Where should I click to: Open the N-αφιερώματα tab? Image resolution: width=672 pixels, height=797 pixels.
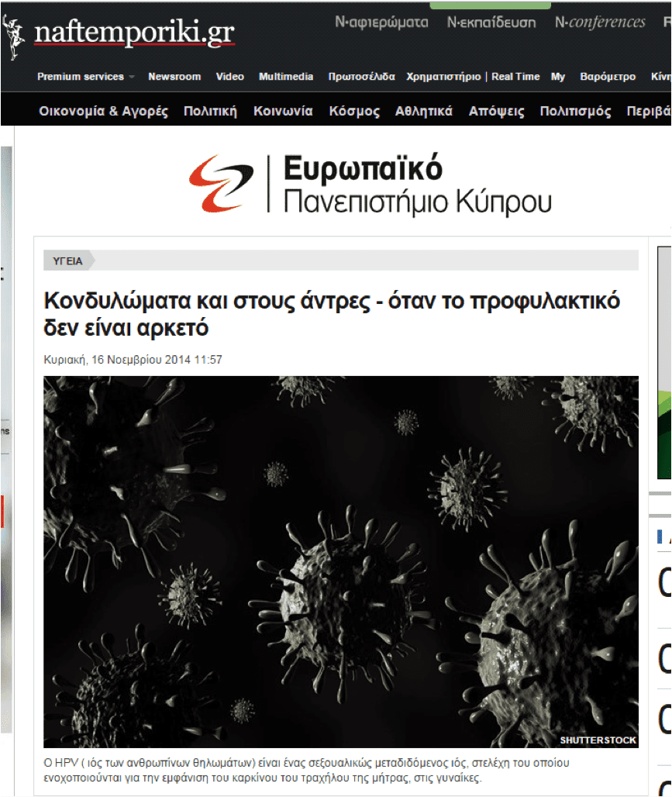pos(381,22)
